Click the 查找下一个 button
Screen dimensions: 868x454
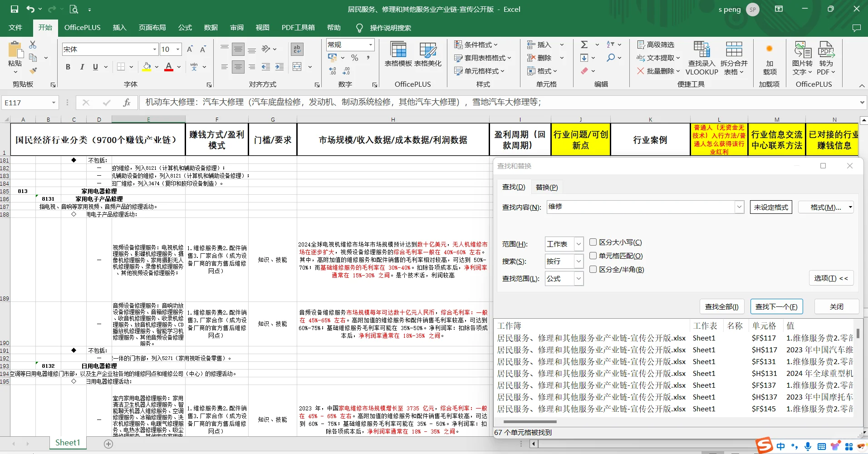coord(776,306)
